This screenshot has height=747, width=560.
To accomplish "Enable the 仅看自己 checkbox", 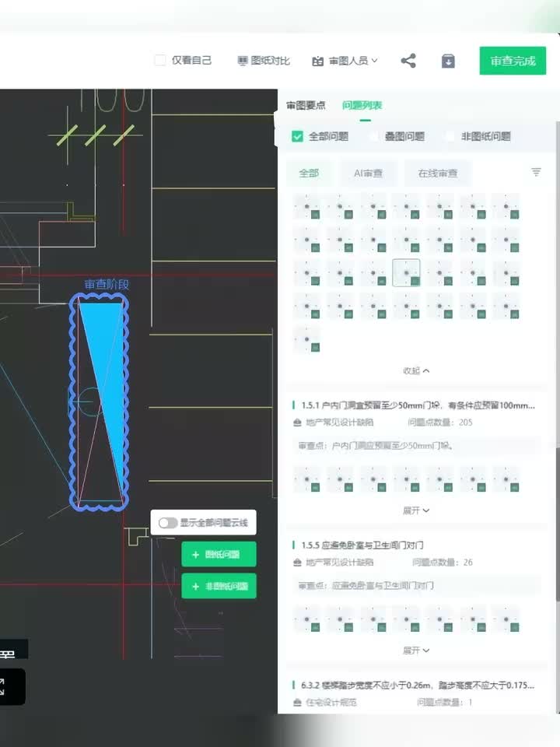I will [160, 61].
